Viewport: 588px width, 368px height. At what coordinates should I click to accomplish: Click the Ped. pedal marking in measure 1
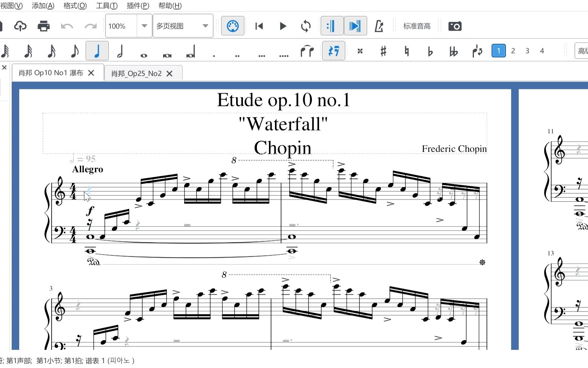click(94, 261)
